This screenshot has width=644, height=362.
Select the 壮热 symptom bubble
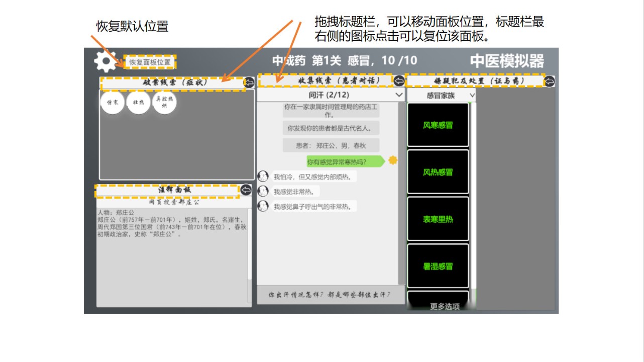click(139, 103)
